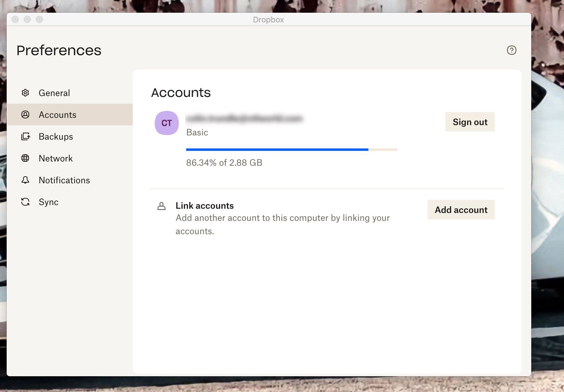Screen dimensions: 564x392
Task: Open the help question mark icon
Action: click(x=511, y=50)
